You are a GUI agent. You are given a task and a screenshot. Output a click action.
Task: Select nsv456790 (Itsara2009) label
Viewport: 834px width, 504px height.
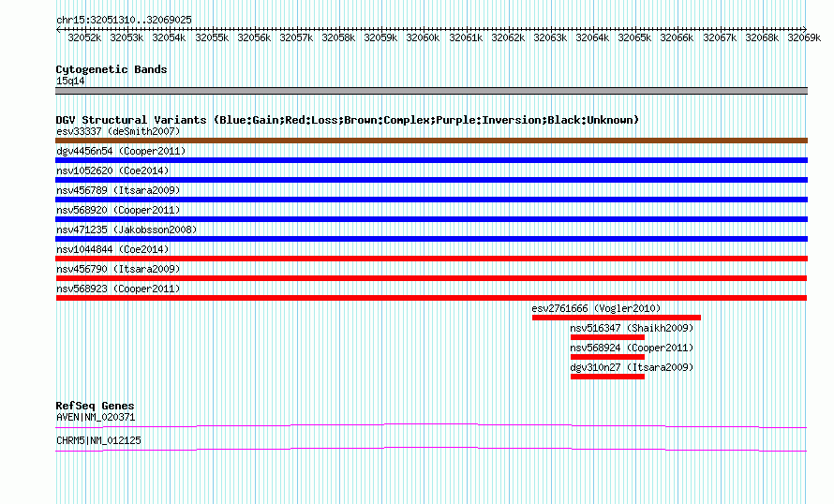click(118, 269)
